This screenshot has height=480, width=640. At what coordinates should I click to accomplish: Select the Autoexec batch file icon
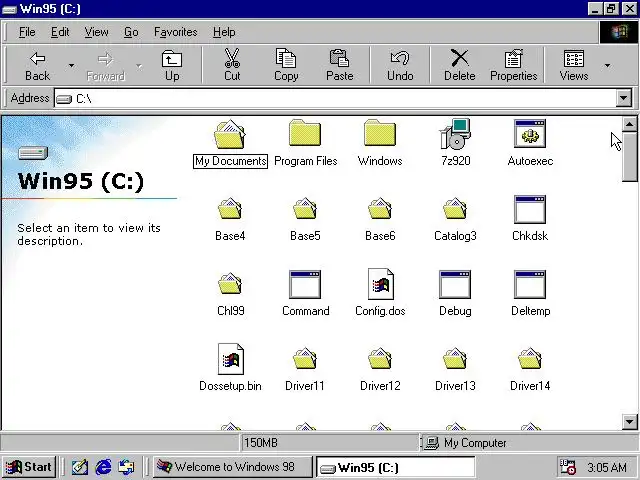click(530, 134)
